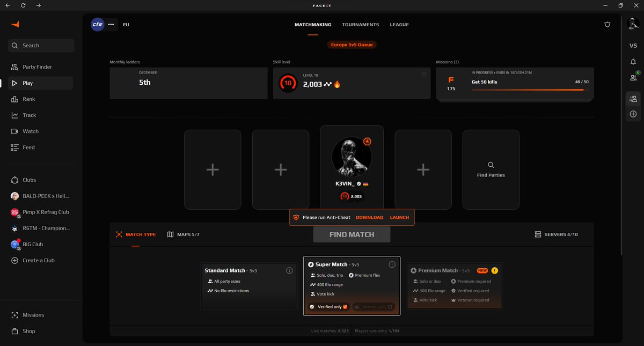The image size is (644, 346).
Task: Add a player in the slot right of K3VIN_
Action: (x=423, y=170)
